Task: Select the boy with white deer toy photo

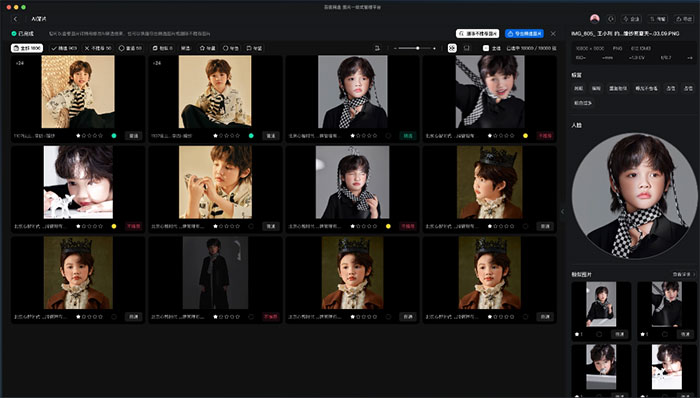Action: tap(78, 182)
